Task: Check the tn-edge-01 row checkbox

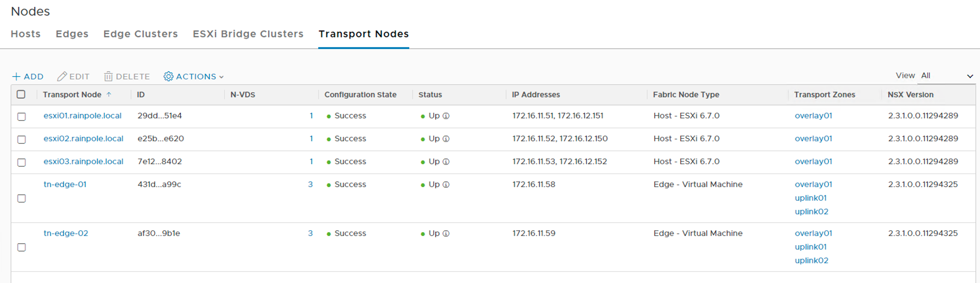Action: [x=22, y=198]
